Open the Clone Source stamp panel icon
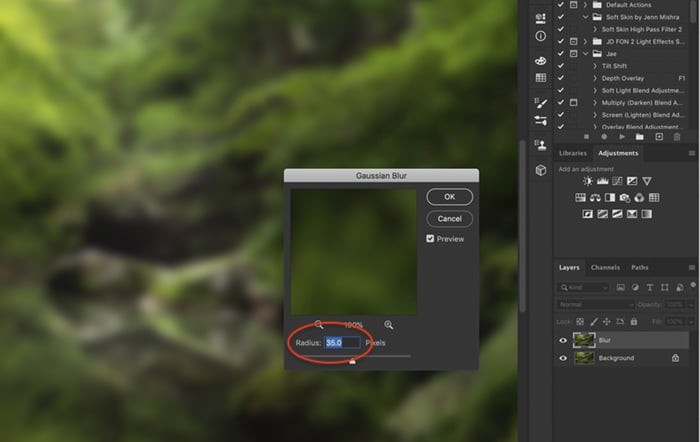700x442 pixels. [x=541, y=145]
